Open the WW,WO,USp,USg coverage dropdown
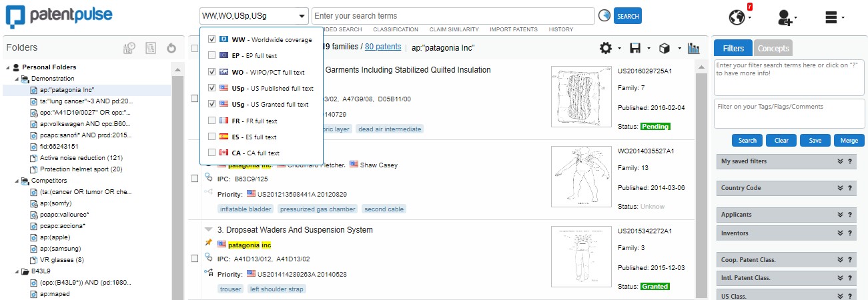This screenshot has height=300, width=868. pyautogui.click(x=254, y=16)
